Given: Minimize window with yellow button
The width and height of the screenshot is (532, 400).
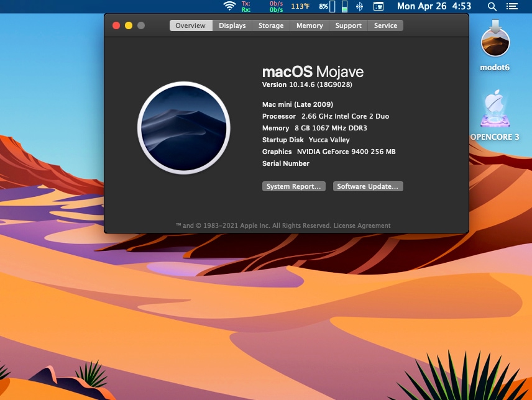Looking at the screenshot, I should [129, 25].
